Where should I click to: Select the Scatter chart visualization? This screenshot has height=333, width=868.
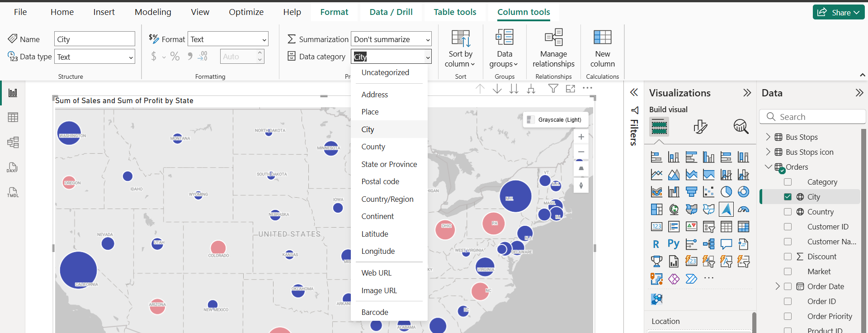[708, 192]
